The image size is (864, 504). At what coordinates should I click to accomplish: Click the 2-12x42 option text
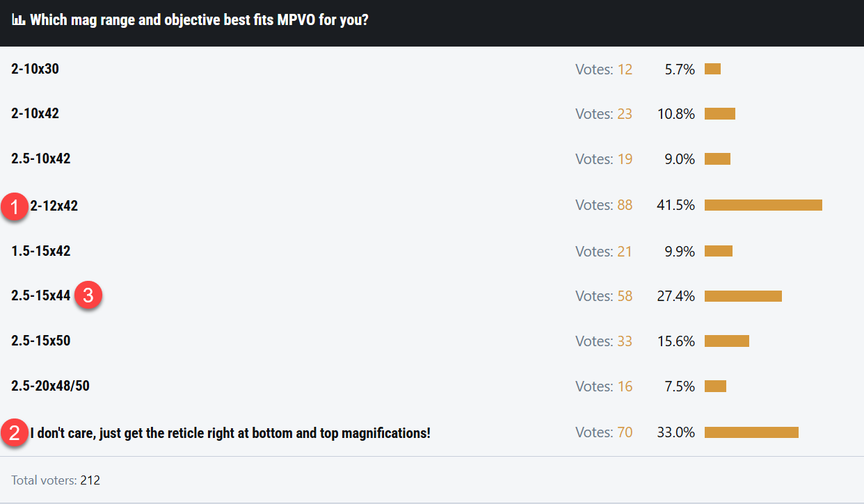point(54,206)
